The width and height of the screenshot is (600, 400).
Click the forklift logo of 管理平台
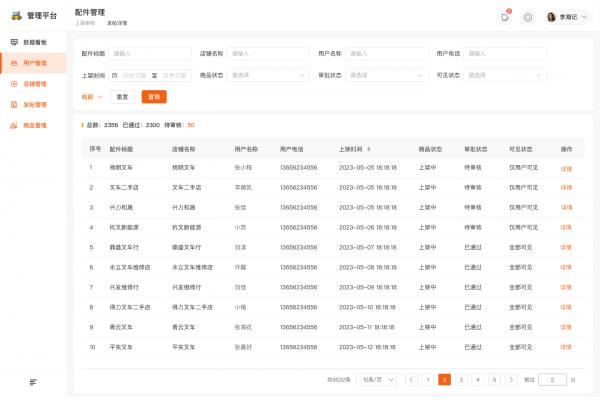pos(15,17)
